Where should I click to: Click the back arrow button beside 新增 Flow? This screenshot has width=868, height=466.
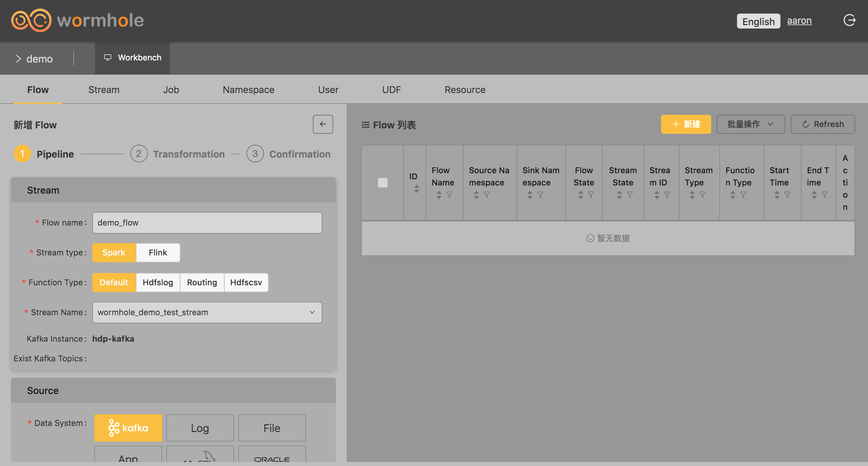[x=323, y=124]
